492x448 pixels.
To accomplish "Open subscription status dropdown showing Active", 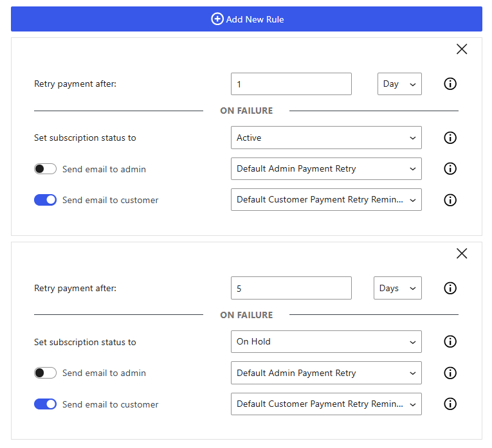I will (326, 138).
